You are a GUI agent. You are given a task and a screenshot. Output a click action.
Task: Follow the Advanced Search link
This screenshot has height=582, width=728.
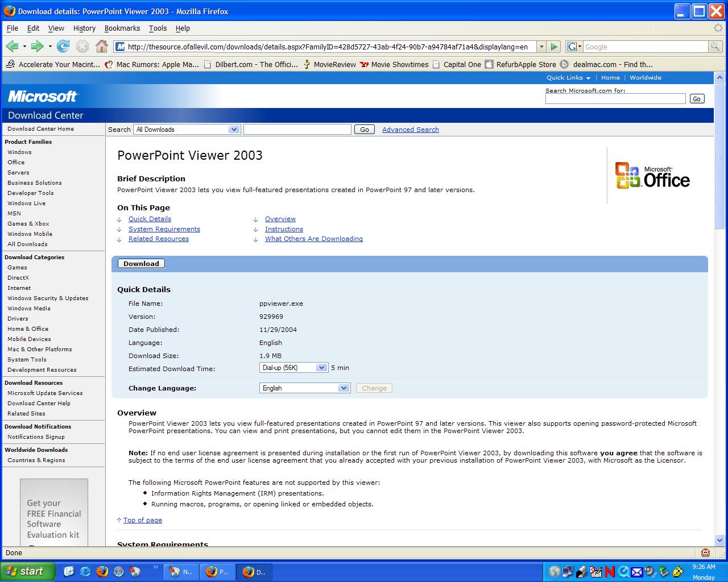(411, 130)
